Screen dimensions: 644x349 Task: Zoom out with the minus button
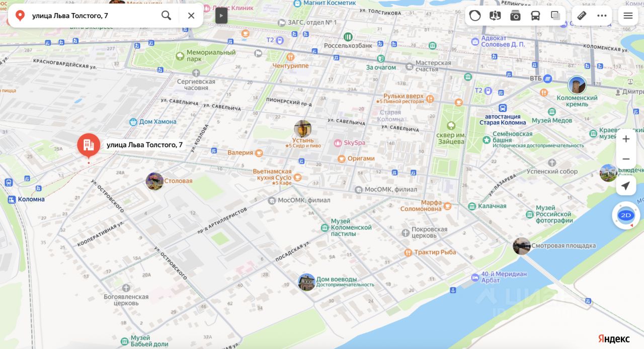coord(626,159)
